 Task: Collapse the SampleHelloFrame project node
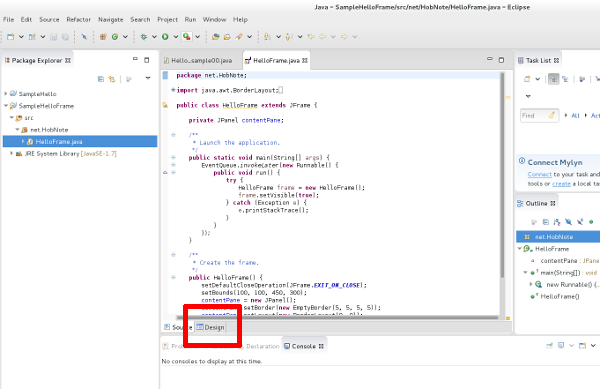pos(6,106)
